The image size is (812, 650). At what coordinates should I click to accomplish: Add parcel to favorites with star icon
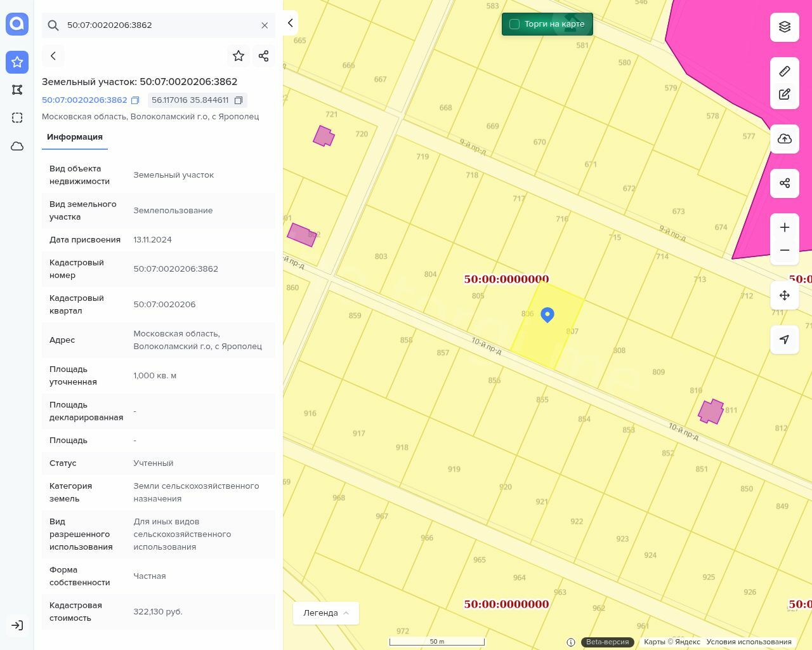(239, 56)
